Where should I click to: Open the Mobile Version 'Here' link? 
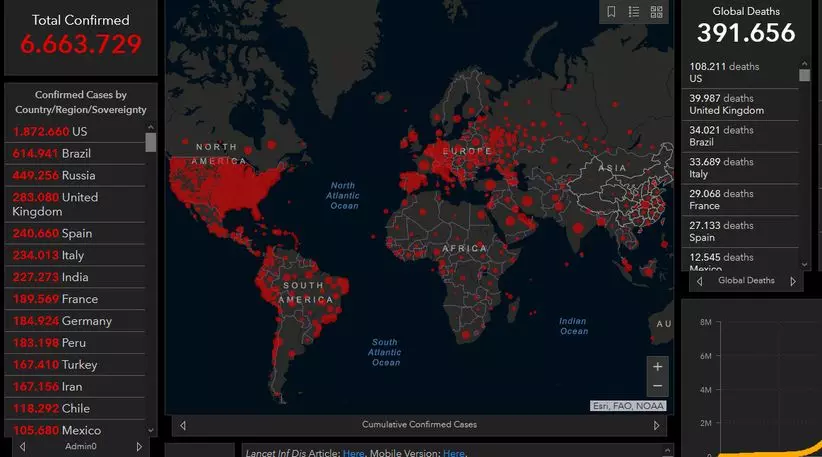pyautogui.click(x=454, y=453)
